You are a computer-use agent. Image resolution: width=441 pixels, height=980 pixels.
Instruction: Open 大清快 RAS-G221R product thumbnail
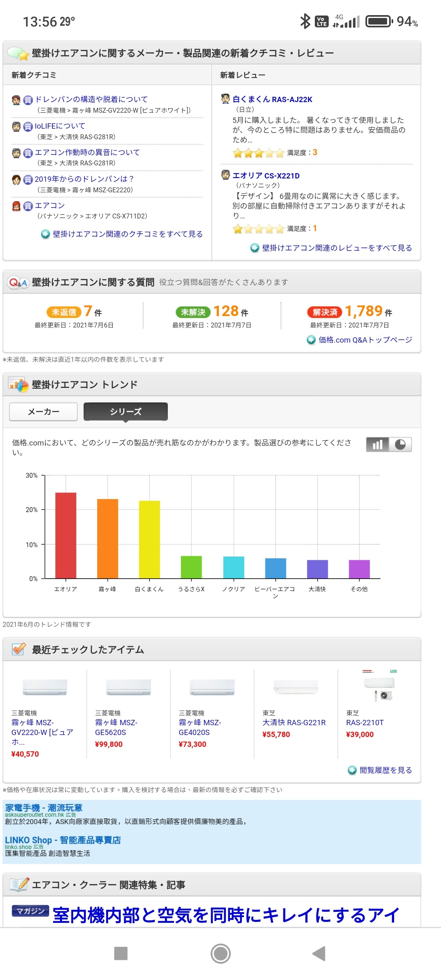[296, 687]
